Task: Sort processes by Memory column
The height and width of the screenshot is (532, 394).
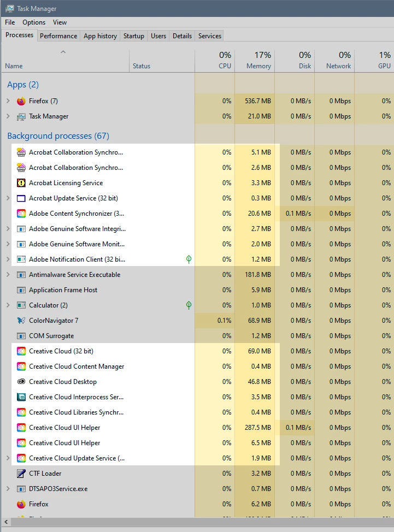Action: (x=255, y=61)
